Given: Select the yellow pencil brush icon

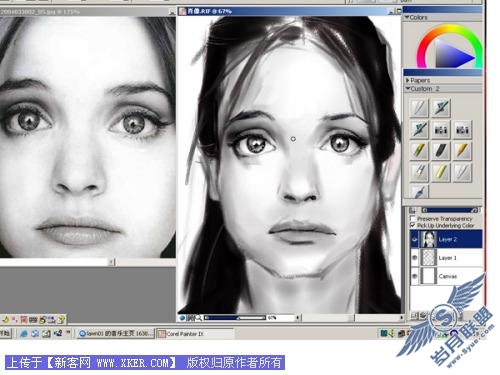Looking at the screenshot, I should point(462,151).
